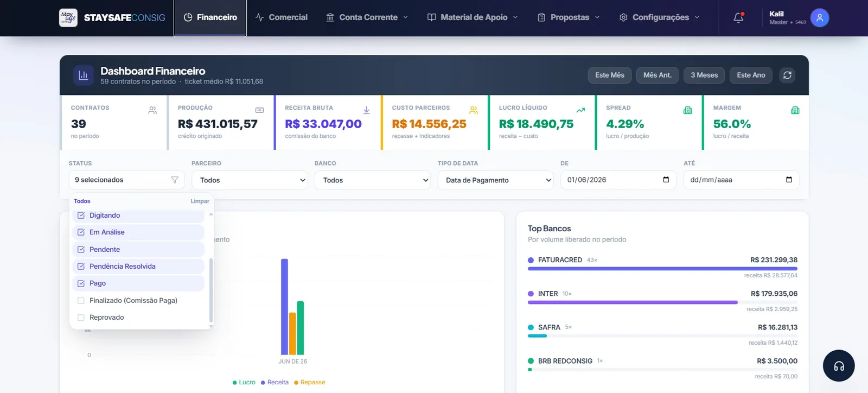
Task: Refresh the dashboard with the reload icon
Action: pos(787,75)
